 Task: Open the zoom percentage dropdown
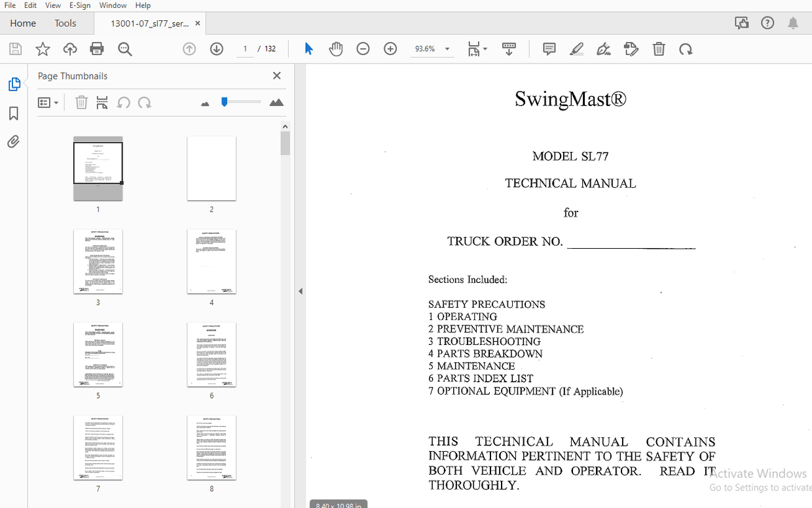tap(447, 48)
